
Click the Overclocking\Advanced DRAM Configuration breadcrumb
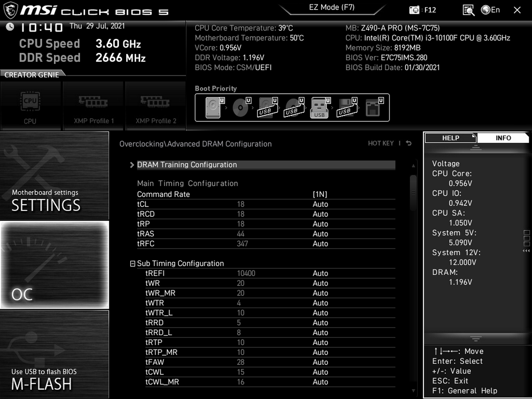(x=196, y=144)
